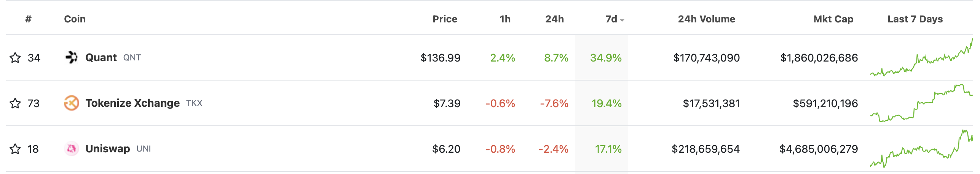Favorite Tokenize Xchange with its star icon
980x174 pixels.
[15, 103]
